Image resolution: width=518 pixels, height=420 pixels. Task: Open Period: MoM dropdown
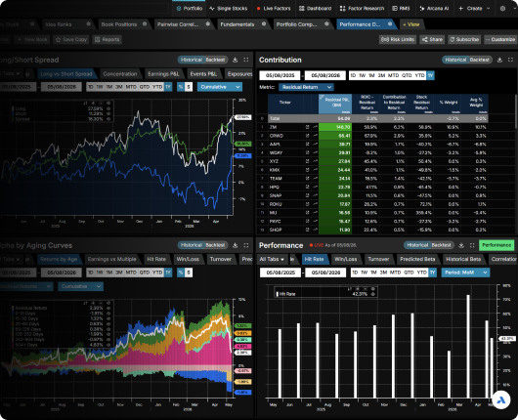(x=465, y=273)
